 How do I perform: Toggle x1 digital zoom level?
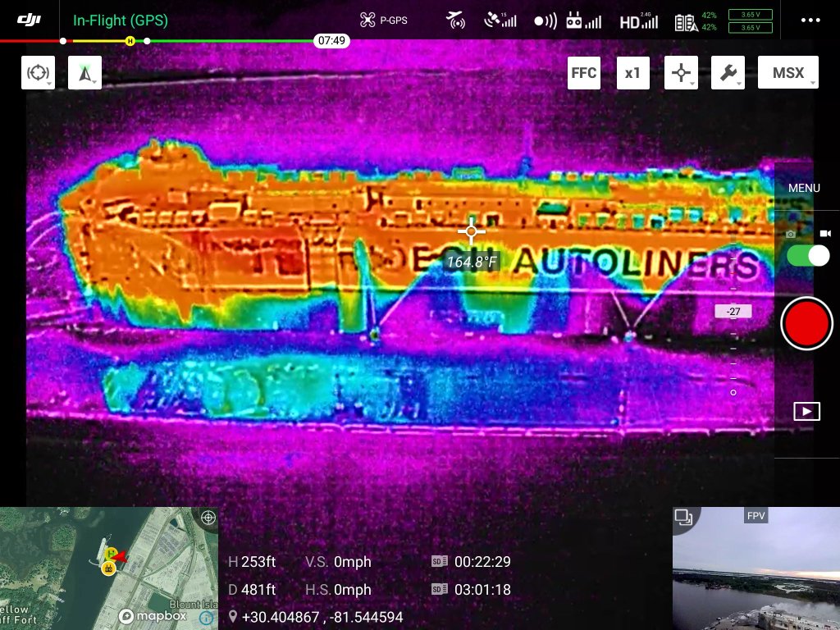pos(632,73)
